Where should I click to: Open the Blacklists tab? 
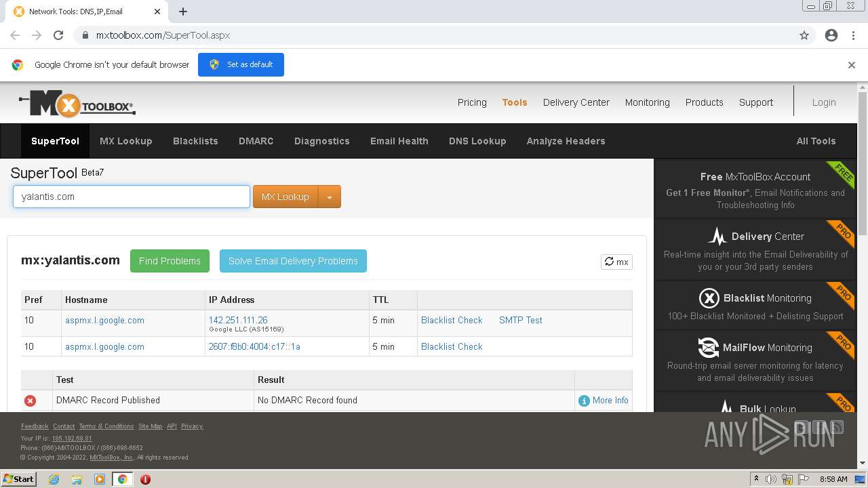(195, 141)
